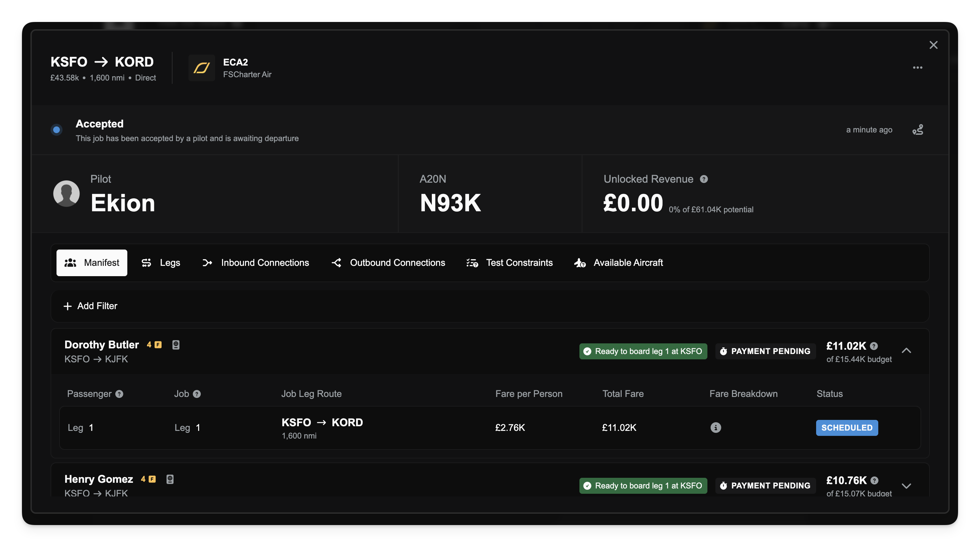Click the Unlocked Revenue help icon
980x547 pixels.
coord(704,179)
